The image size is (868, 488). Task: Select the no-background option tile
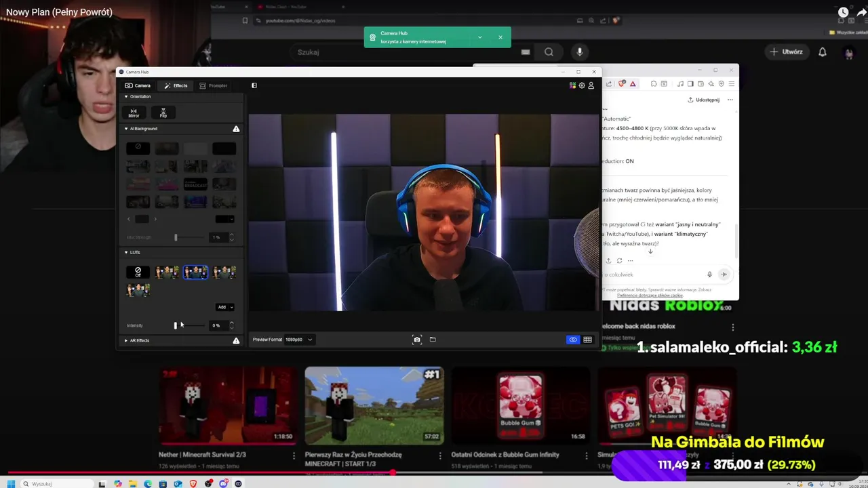tap(138, 148)
